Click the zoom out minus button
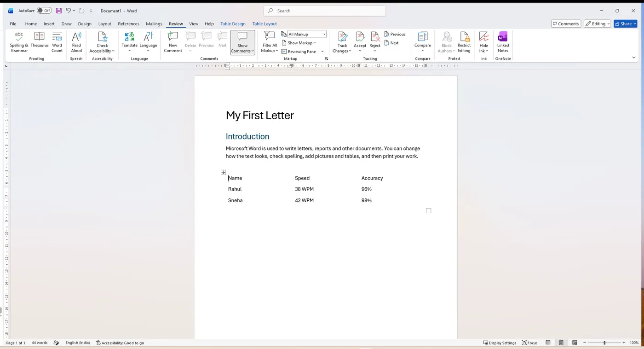The image size is (644, 349). pyautogui.click(x=584, y=343)
